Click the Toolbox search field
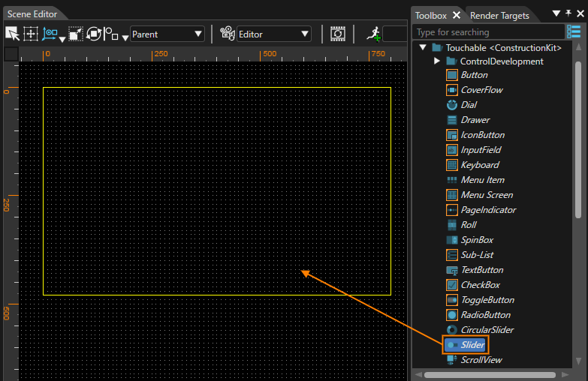This screenshot has height=381, width=588. (488, 31)
